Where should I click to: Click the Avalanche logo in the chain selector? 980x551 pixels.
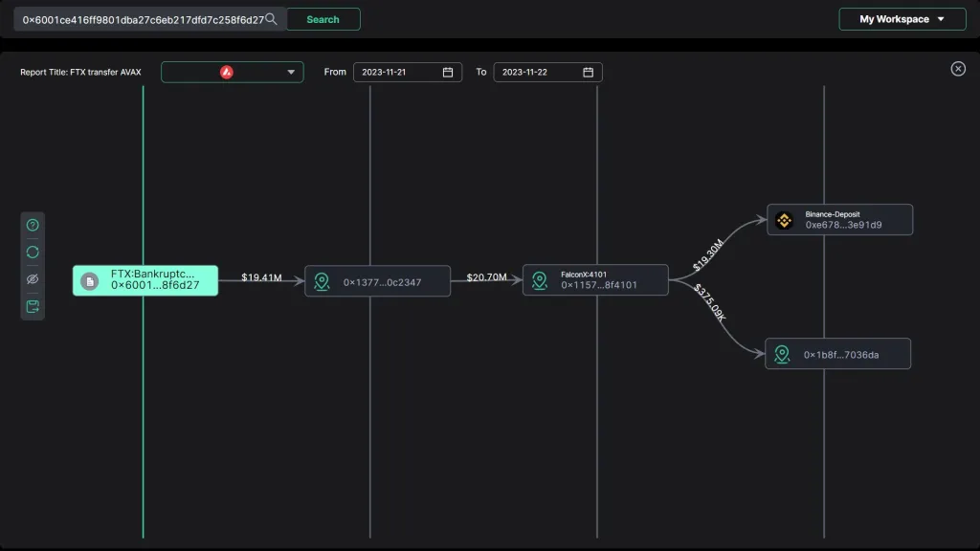(x=225, y=71)
